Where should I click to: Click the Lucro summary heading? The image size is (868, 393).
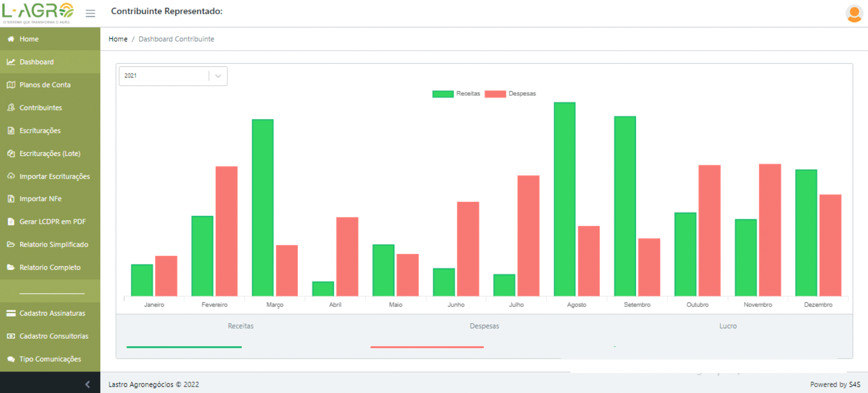728,326
